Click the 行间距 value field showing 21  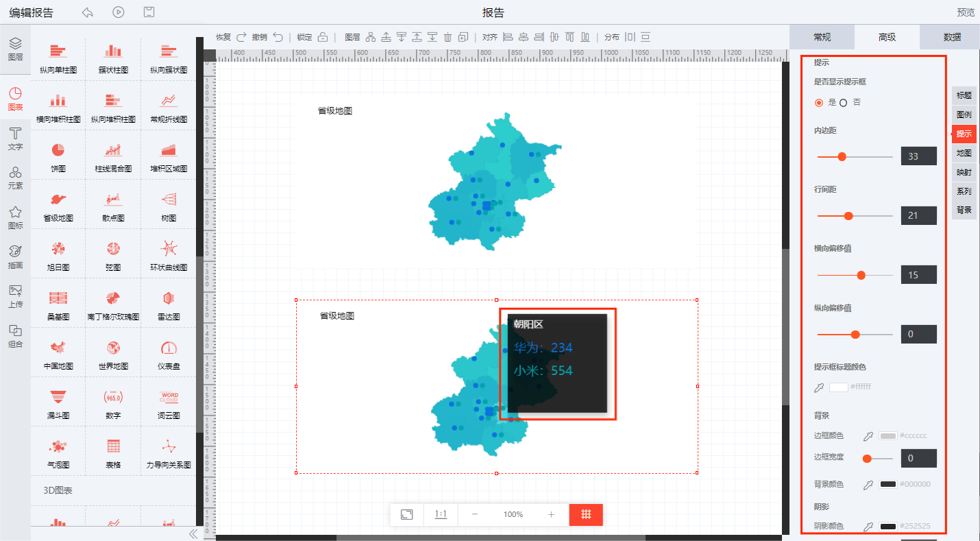pos(919,216)
